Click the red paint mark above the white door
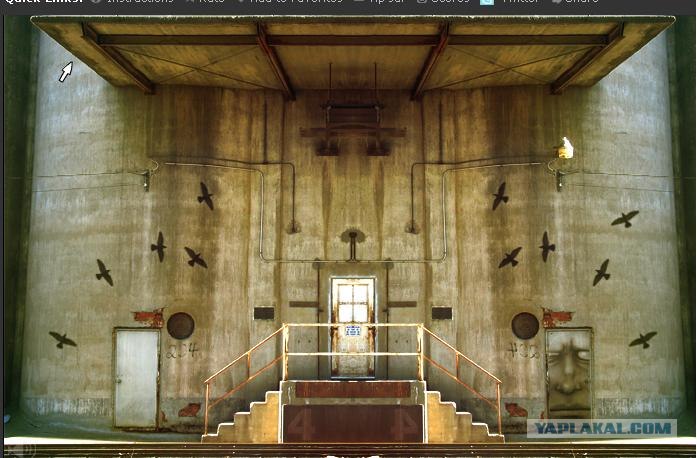 150,317
